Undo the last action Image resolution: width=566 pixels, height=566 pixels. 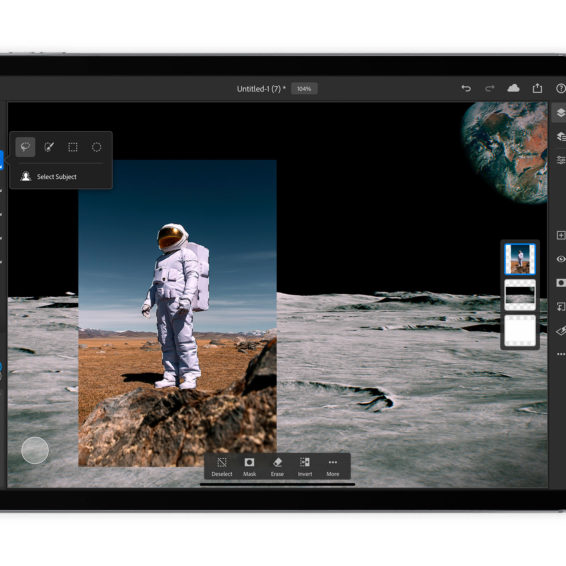point(466,88)
